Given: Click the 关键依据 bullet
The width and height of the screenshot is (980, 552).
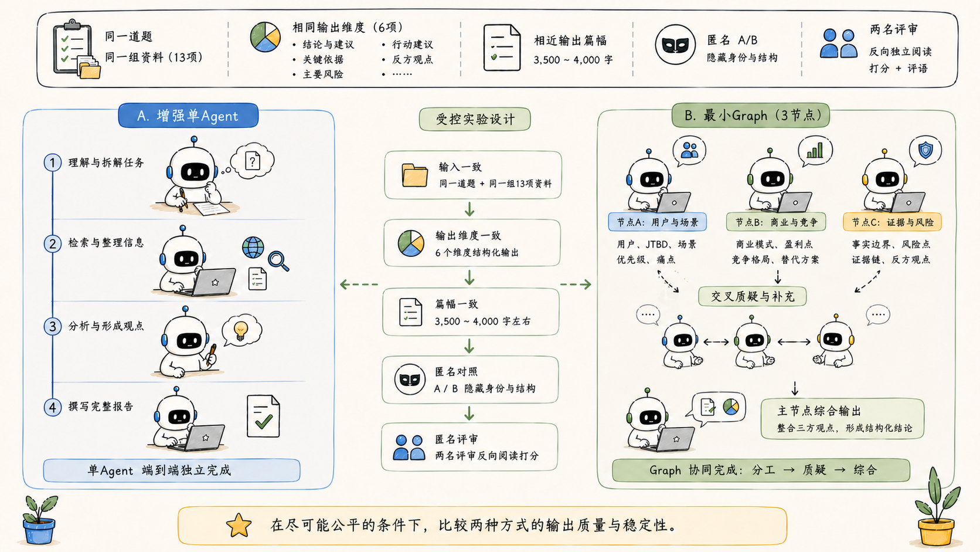Looking at the screenshot, I should click(323, 59).
